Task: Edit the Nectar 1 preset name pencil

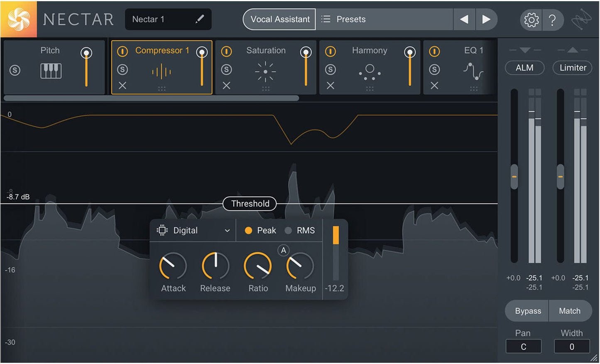Action: pos(200,19)
